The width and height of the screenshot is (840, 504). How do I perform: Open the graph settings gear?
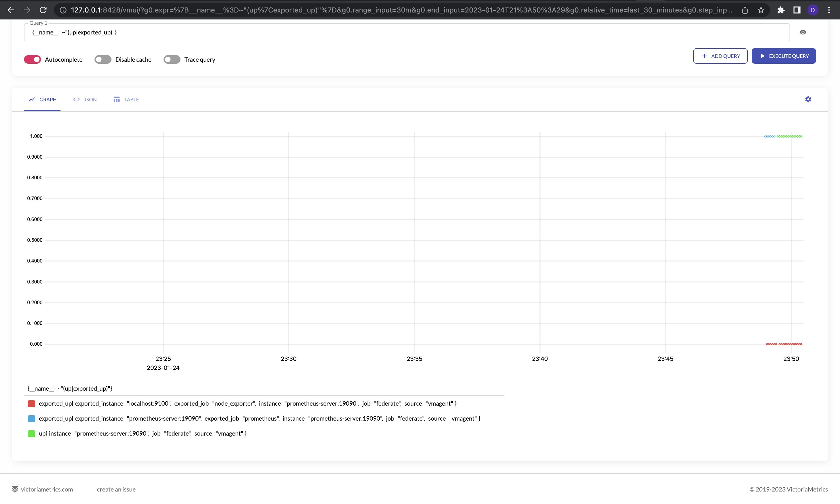808,99
